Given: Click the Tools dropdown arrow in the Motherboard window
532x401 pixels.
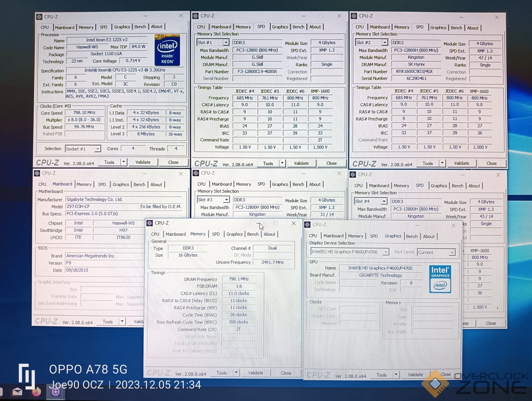Looking at the screenshot, I should point(122,321).
